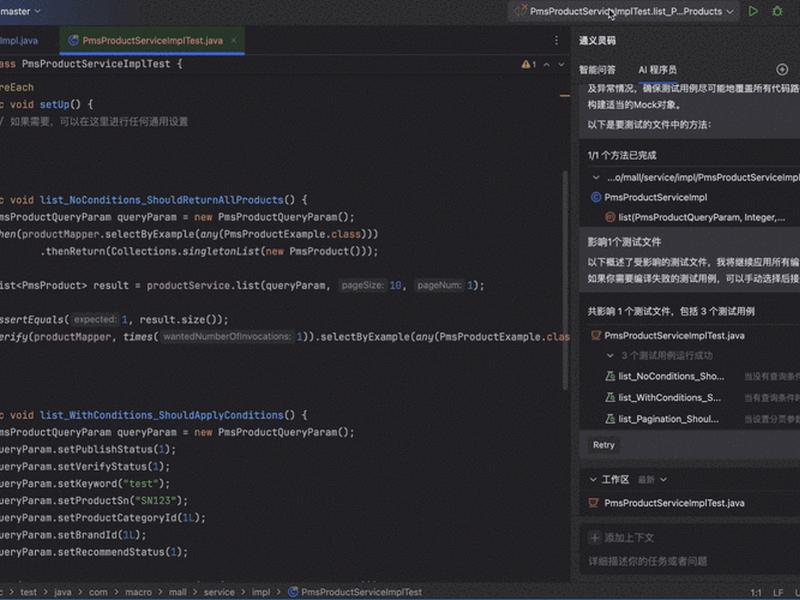Click the 添加上下文 add-context button
The height and width of the screenshot is (600, 800).
coord(621,537)
